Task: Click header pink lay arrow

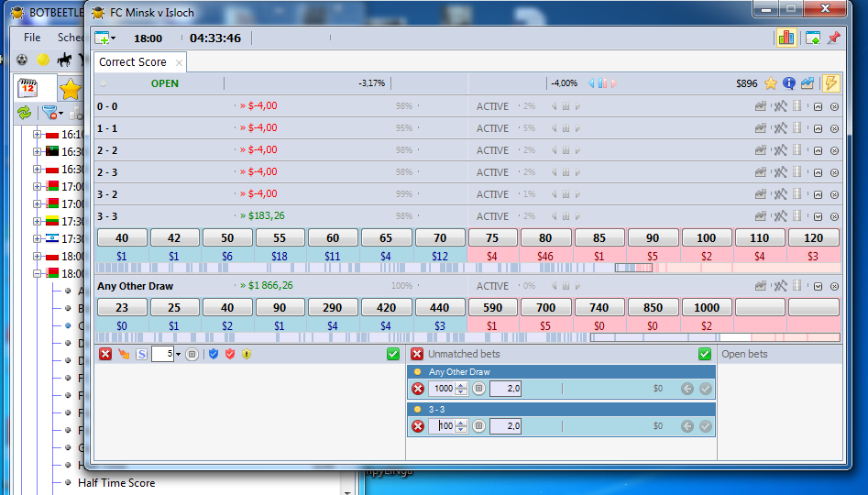Action: (614, 83)
